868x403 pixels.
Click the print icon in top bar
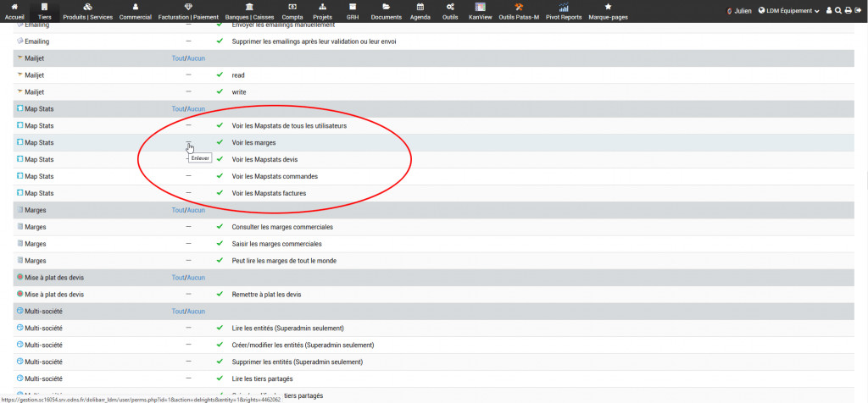[848, 10]
